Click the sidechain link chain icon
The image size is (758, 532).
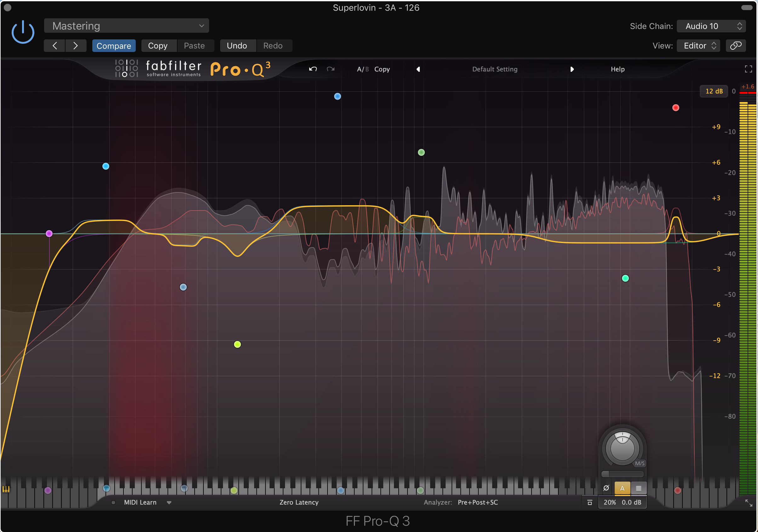click(736, 46)
